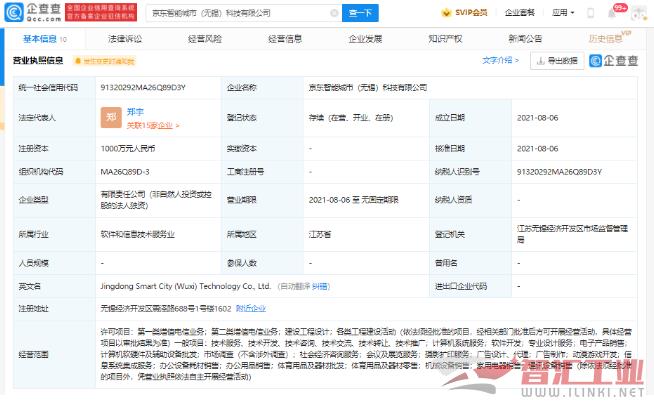Screen dimensions: 654x407
Task: Switch to the 基本信息 tab
Action: (44, 39)
